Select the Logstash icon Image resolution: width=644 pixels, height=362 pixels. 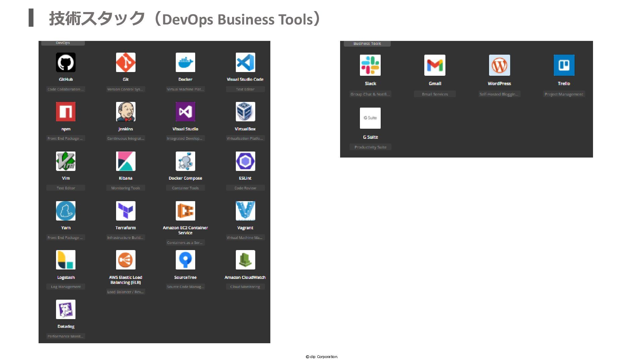[66, 260]
